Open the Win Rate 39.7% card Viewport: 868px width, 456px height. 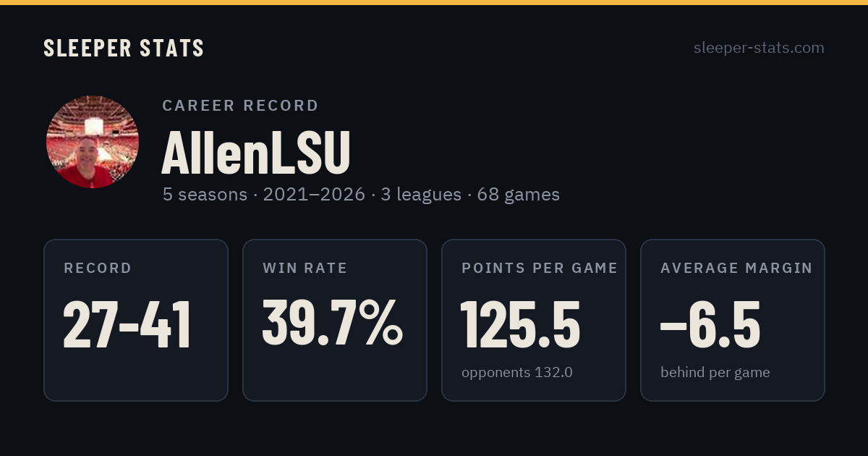335,320
